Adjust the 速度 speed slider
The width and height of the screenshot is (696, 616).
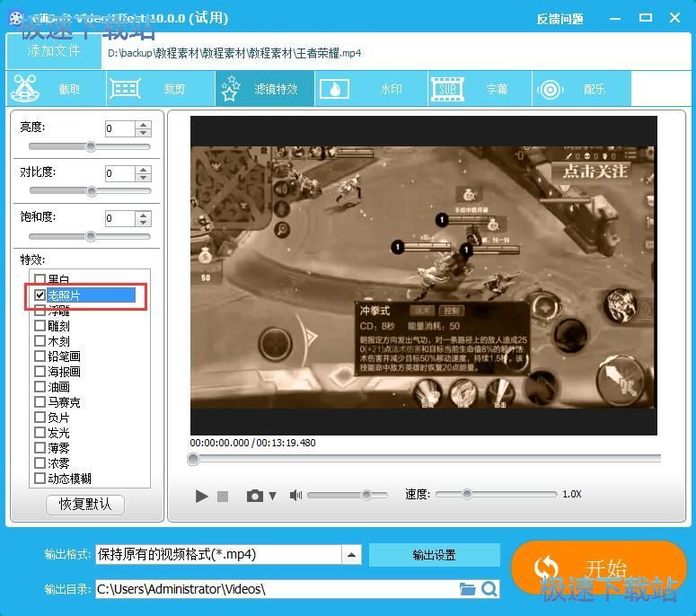(496, 494)
